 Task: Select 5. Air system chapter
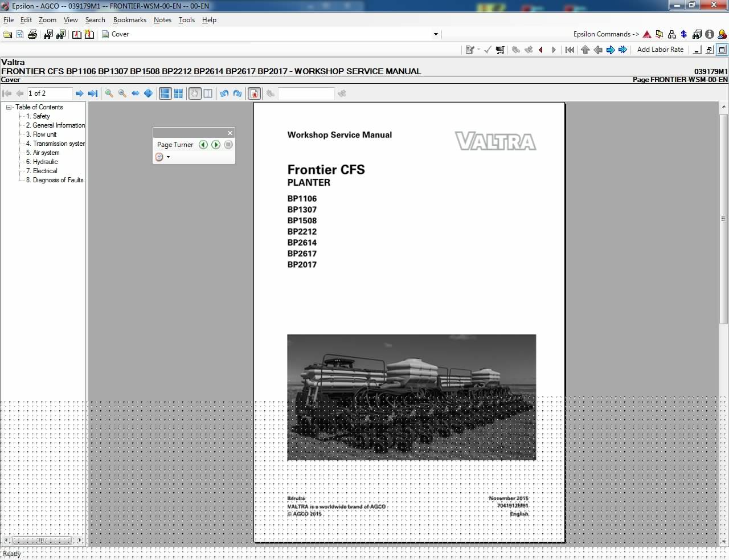point(43,153)
